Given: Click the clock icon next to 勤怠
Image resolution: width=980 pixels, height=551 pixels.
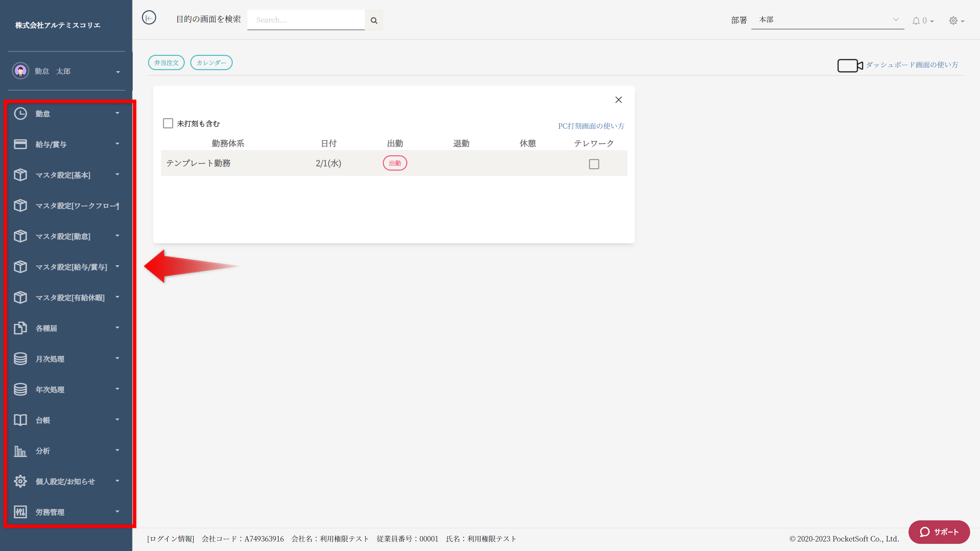Looking at the screenshot, I should pos(20,113).
